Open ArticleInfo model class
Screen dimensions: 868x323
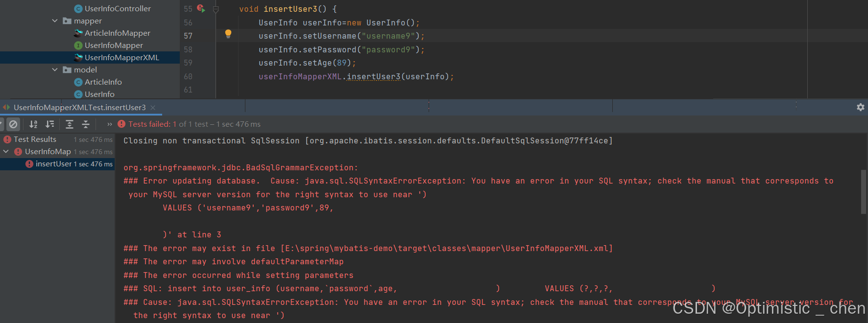click(103, 82)
